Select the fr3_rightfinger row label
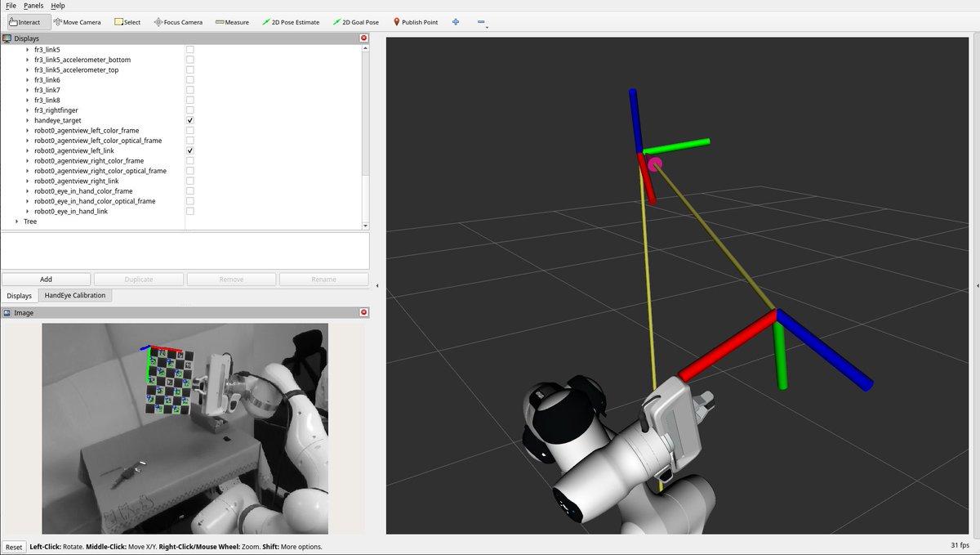This screenshot has height=555, width=980. coord(56,110)
